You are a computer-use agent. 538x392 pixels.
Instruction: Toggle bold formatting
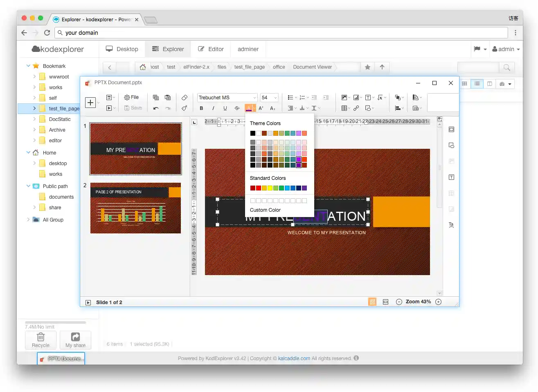[x=201, y=108]
